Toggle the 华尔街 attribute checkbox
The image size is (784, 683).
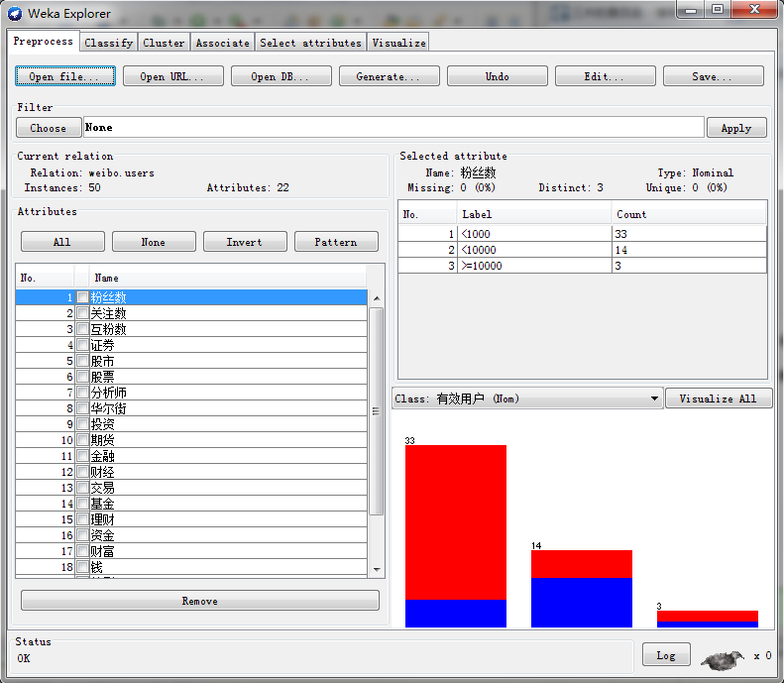pyautogui.click(x=82, y=408)
